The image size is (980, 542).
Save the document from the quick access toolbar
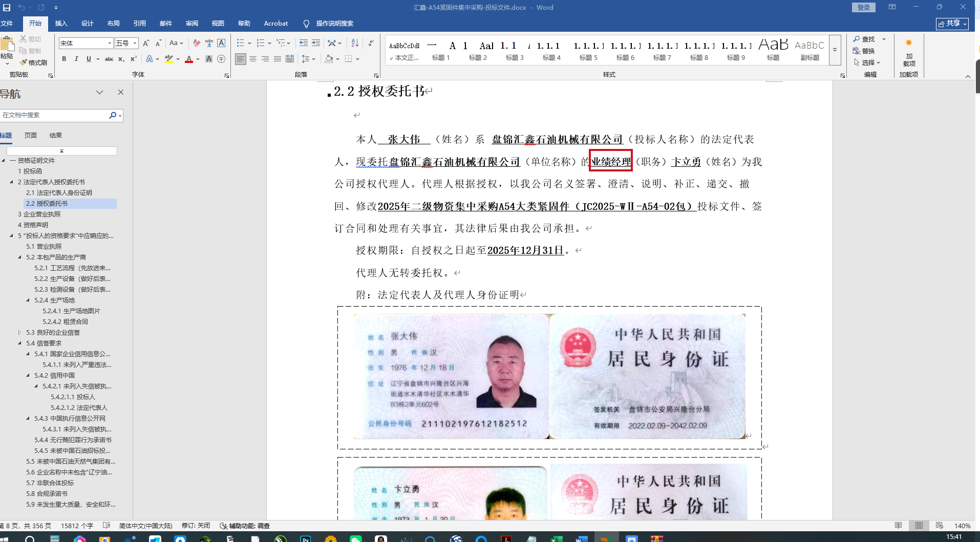7,7
